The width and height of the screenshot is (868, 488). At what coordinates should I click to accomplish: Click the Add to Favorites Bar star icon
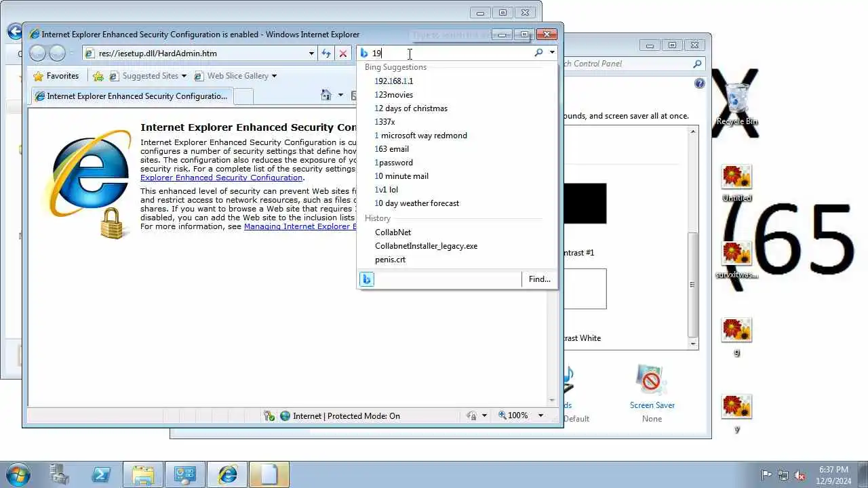tap(98, 76)
